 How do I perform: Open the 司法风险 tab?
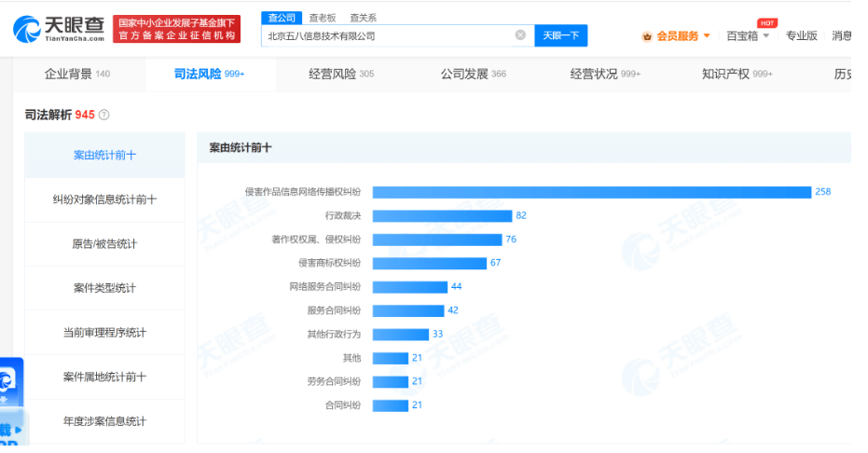click(x=209, y=75)
